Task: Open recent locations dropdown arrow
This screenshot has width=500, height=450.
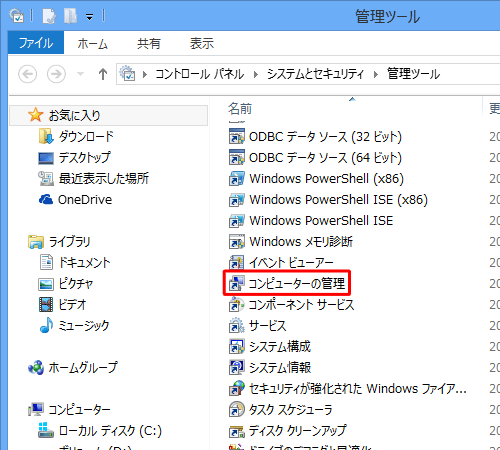Action: (80, 74)
